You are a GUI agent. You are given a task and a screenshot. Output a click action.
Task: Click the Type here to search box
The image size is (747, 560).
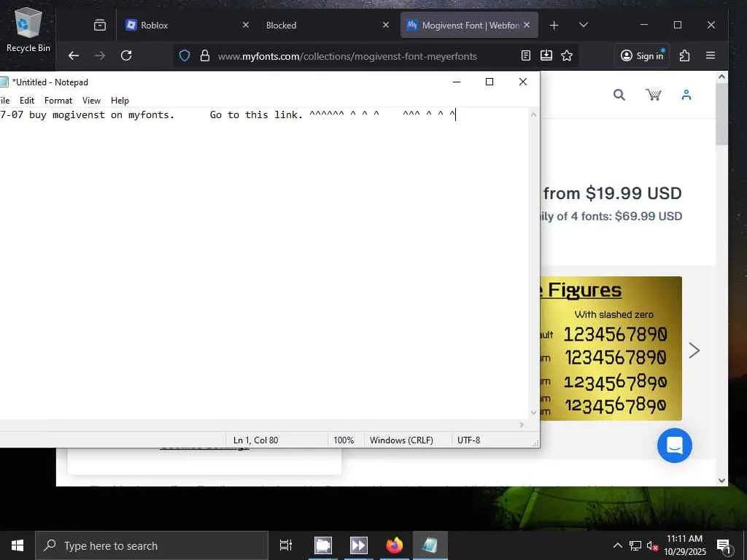[x=152, y=545]
